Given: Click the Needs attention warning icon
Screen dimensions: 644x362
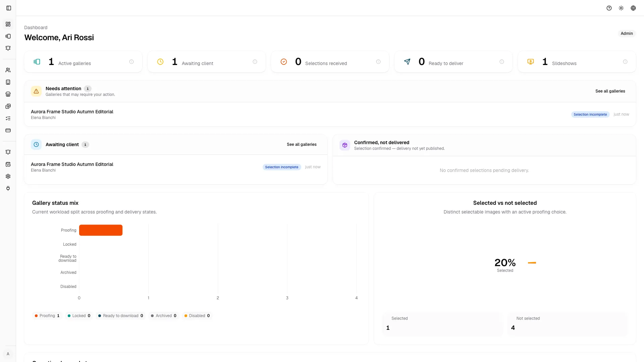Looking at the screenshot, I should pyautogui.click(x=36, y=91).
